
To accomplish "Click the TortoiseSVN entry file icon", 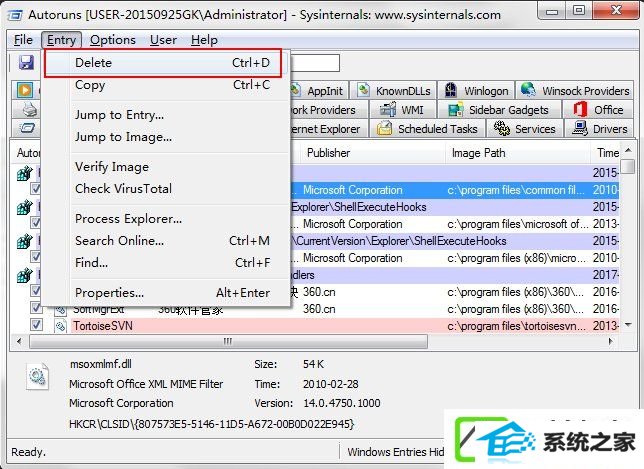I will click(60, 326).
